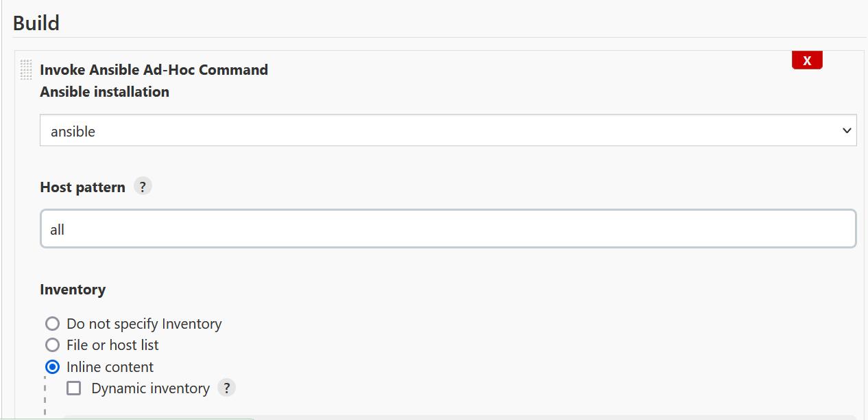The height and width of the screenshot is (420, 868).
Task: Click the 'Dynamic inventory' label text
Action: tap(150, 388)
